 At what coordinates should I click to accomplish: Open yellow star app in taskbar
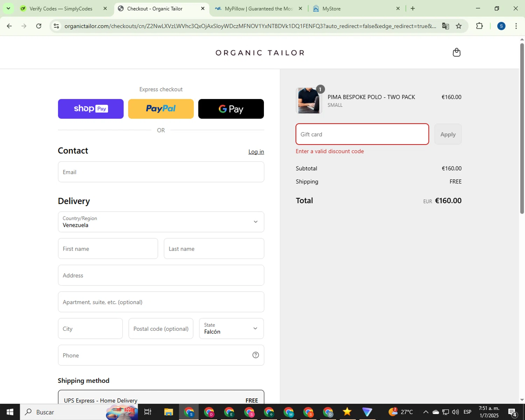(x=347, y=412)
